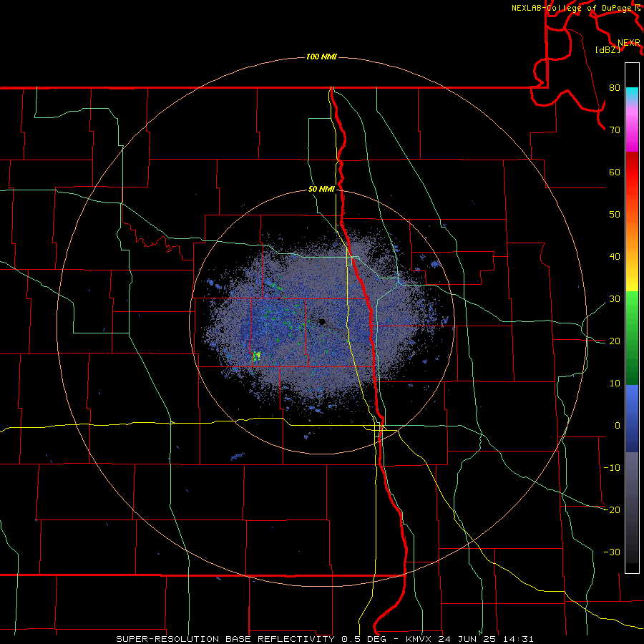Viewport: 644px width, 644px height.
Task: Click the green segment of the color bar
Action: coord(632,338)
